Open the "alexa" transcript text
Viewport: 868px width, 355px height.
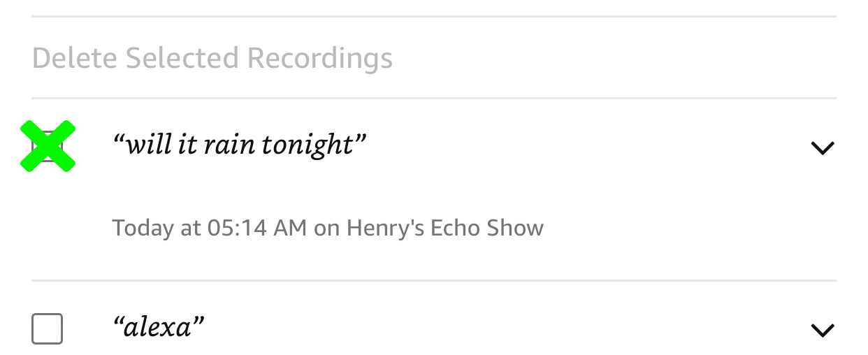tap(159, 327)
